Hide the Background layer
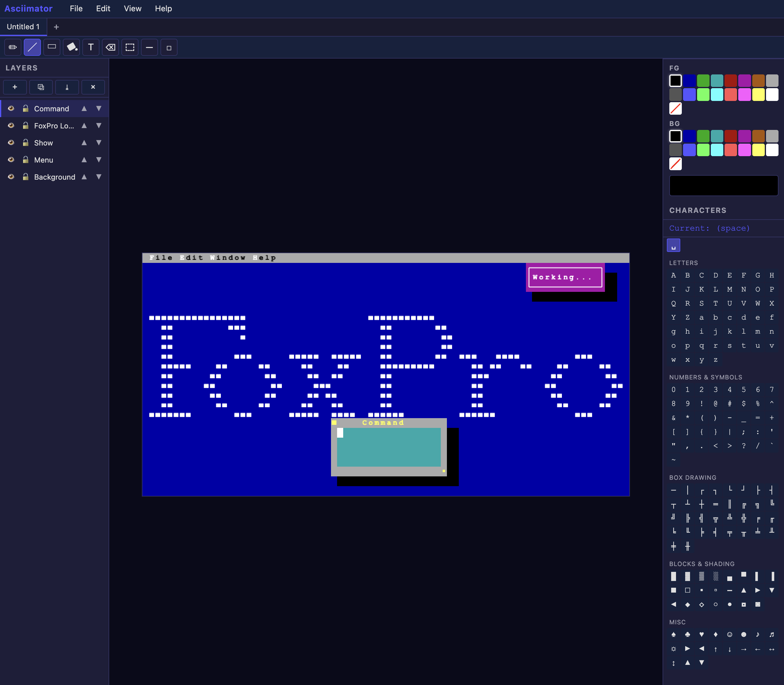This screenshot has width=784, height=685. 11,177
